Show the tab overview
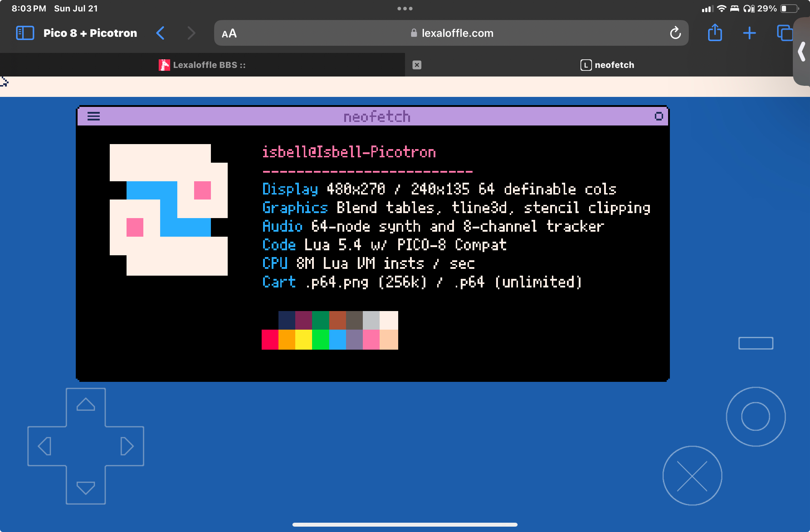The width and height of the screenshot is (810, 532). tap(784, 33)
